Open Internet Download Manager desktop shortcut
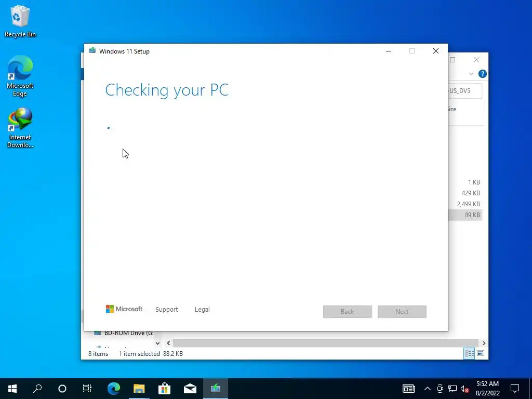The width and height of the screenshot is (532, 399). [x=20, y=128]
